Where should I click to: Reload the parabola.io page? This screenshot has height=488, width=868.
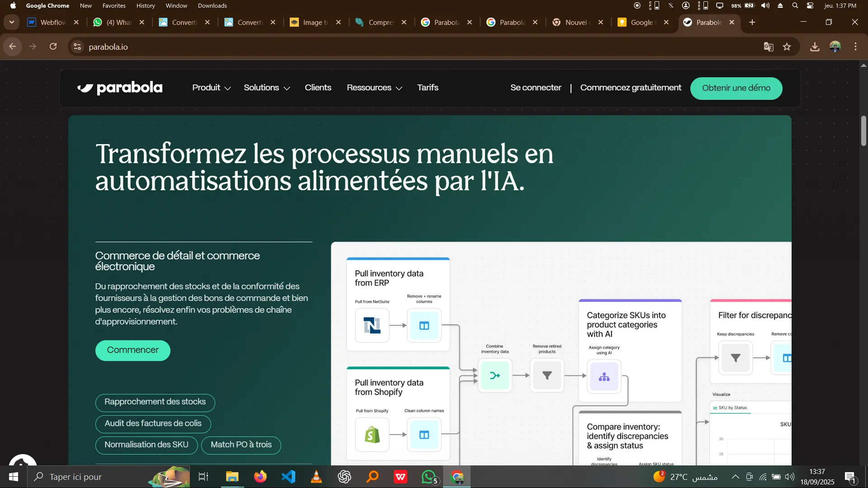(53, 47)
